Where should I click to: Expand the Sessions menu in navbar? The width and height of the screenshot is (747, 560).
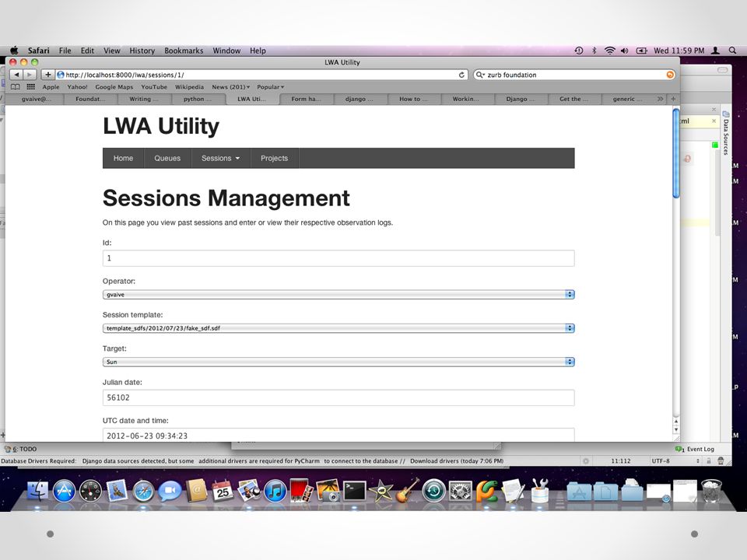pos(220,158)
